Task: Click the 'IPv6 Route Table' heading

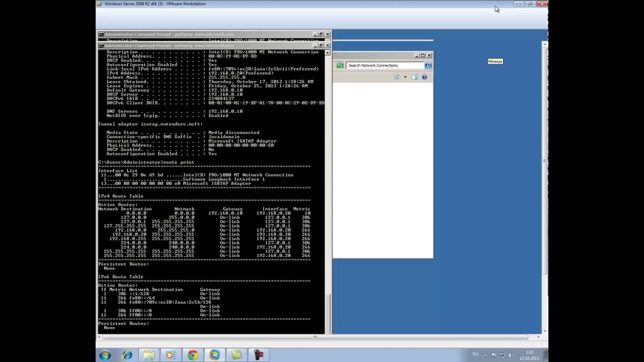Action: tap(121, 277)
